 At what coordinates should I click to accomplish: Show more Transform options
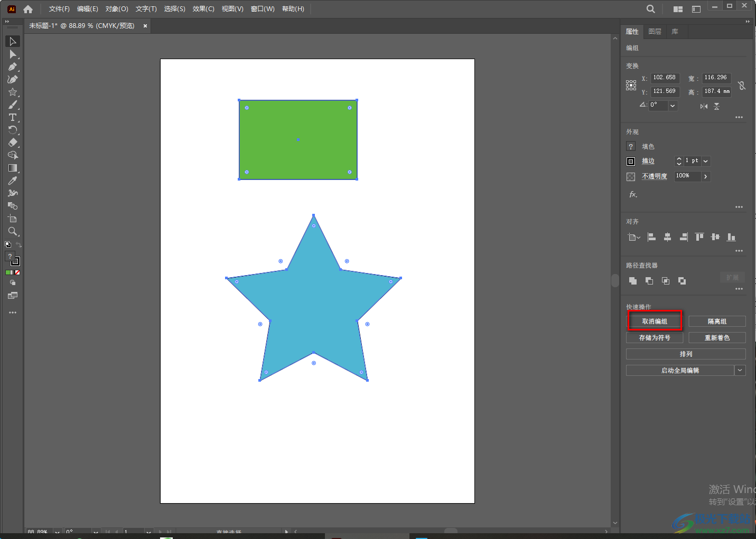(739, 117)
